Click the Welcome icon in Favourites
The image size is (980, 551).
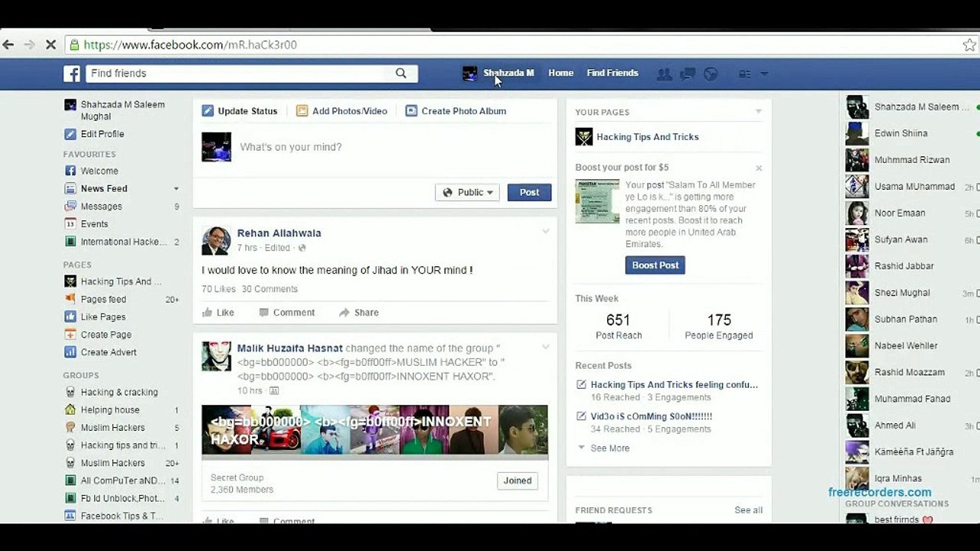70,171
